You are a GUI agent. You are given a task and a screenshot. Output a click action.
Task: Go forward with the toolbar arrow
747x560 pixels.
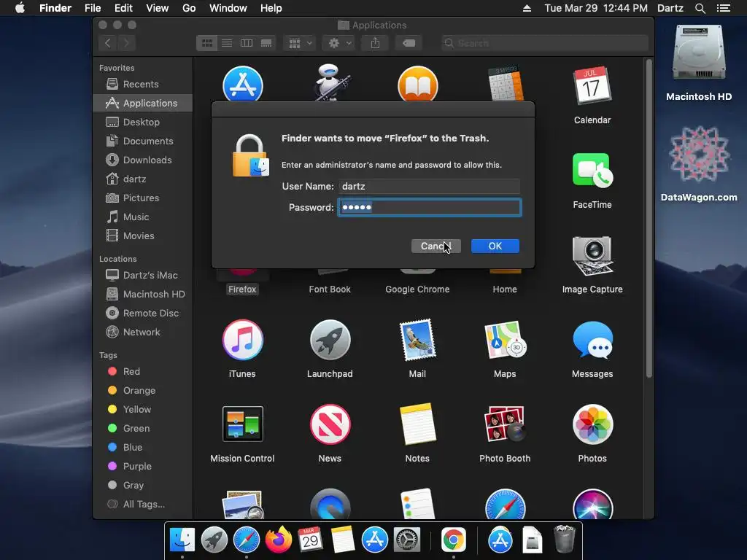coord(126,43)
